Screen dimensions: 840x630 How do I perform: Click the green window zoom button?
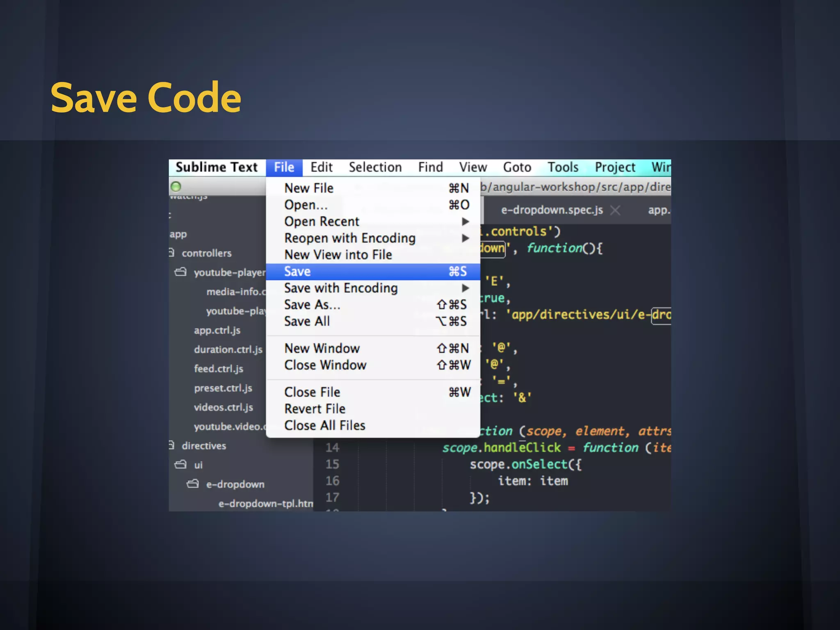(176, 187)
